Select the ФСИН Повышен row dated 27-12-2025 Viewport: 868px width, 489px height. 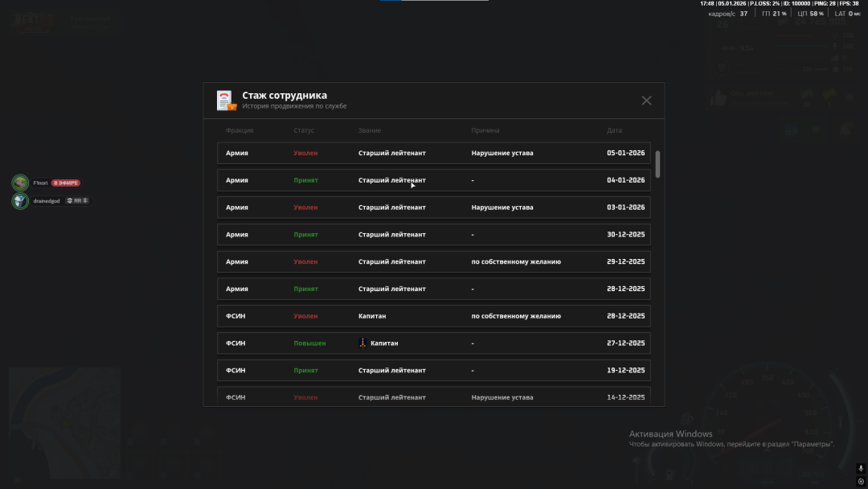coord(433,343)
